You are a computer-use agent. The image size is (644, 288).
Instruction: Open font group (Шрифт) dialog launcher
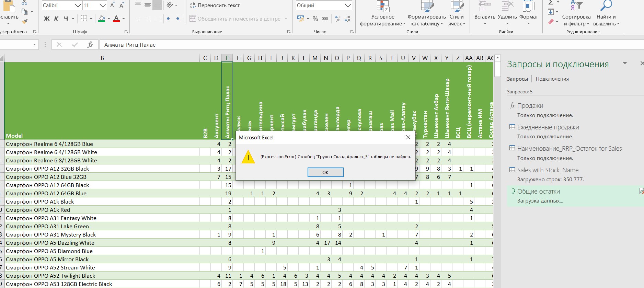(x=126, y=32)
